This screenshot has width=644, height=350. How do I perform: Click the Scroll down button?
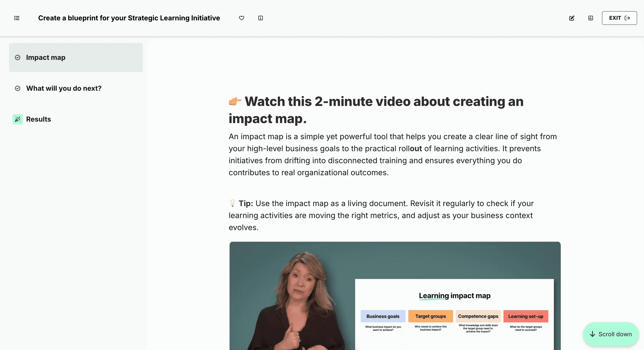(611, 334)
